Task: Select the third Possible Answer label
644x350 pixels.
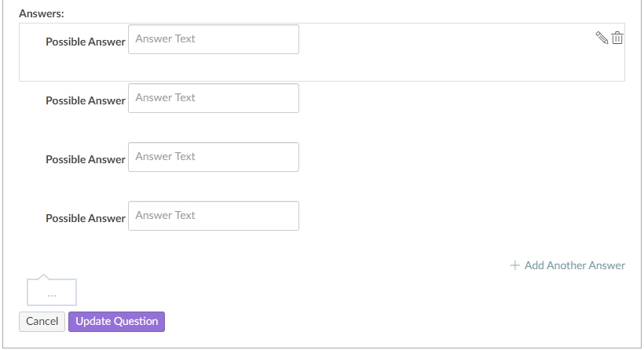Action: 86,159
